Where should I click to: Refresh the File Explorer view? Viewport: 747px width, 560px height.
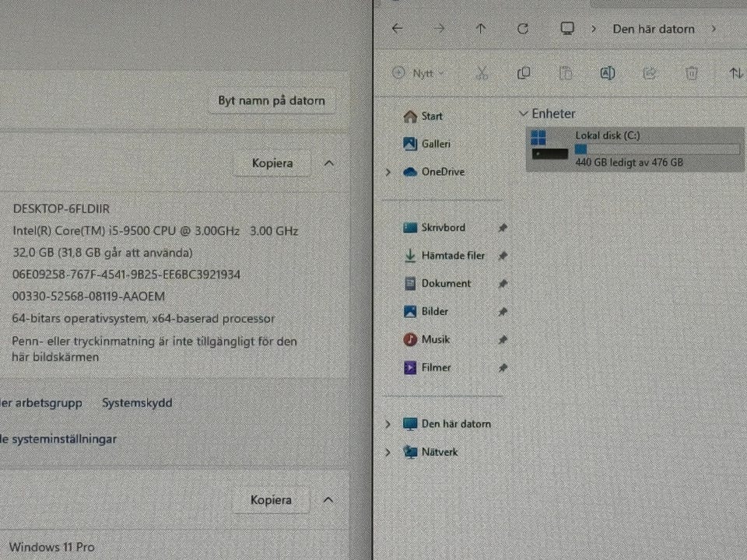click(x=523, y=29)
